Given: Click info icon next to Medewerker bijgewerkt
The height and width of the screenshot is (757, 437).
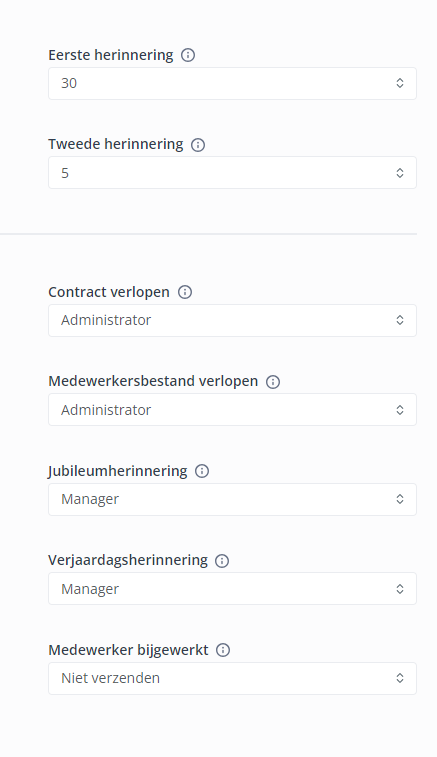Looking at the screenshot, I should 223,650.
